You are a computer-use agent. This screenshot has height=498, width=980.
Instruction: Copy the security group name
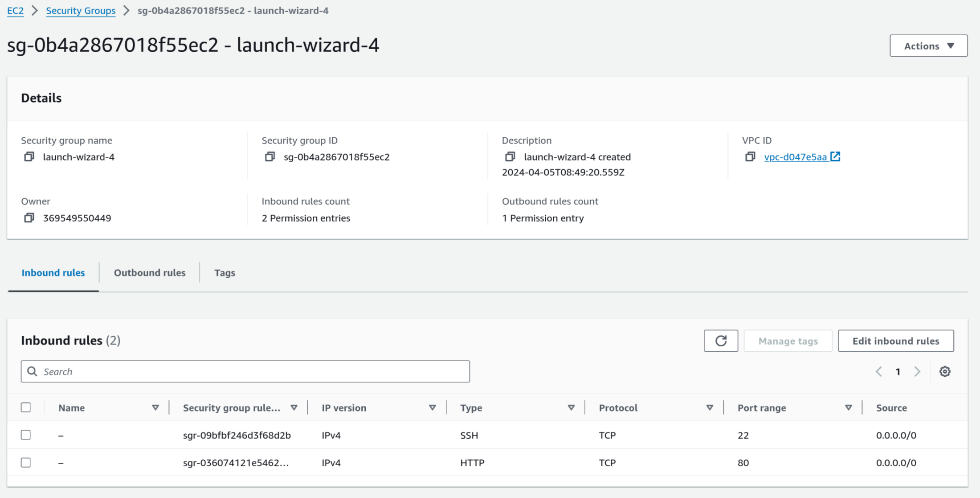pos(29,156)
